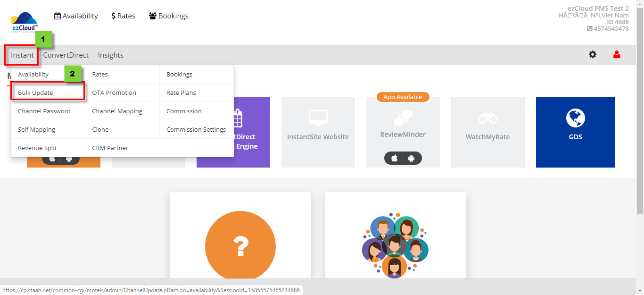The image size is (644, 295).
Task: Select Channel Mapping in the menu
Action: (117, 111)
